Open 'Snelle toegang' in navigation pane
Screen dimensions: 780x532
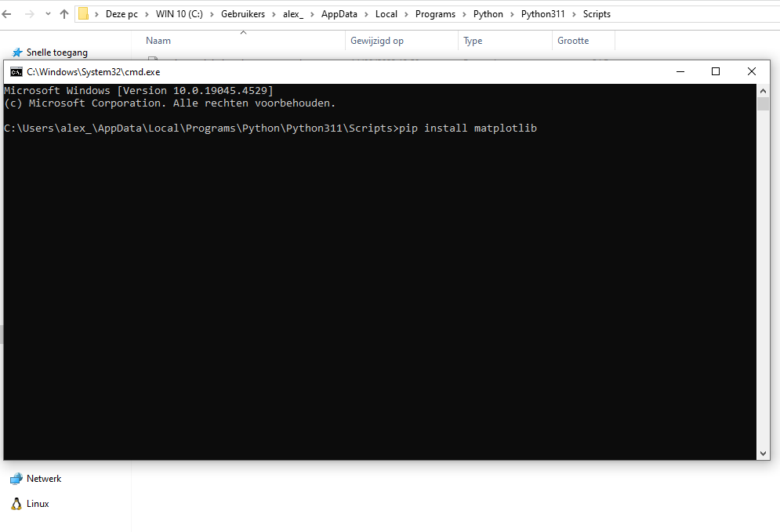[x=56, y=52]
